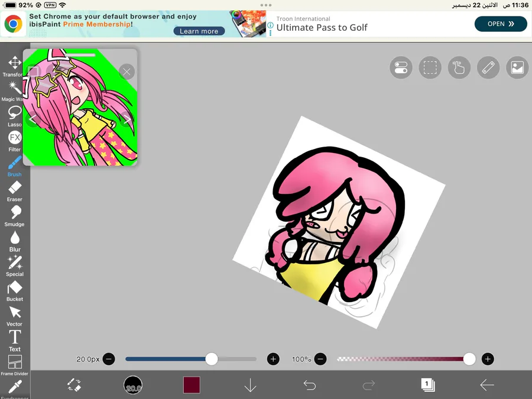
Task: Open the FX Filter tool
Action: coord(15,141)
